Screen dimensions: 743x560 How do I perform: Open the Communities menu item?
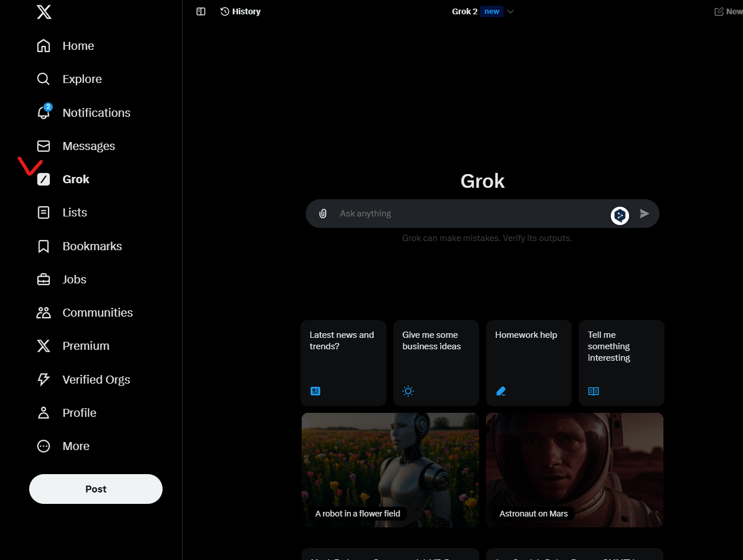85,313
